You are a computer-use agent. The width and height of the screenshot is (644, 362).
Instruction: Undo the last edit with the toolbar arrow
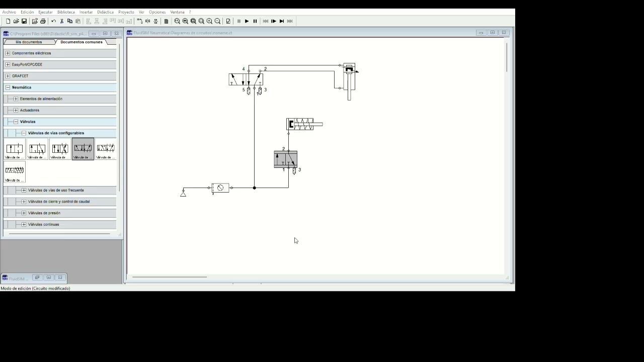[x=53, y=21]
